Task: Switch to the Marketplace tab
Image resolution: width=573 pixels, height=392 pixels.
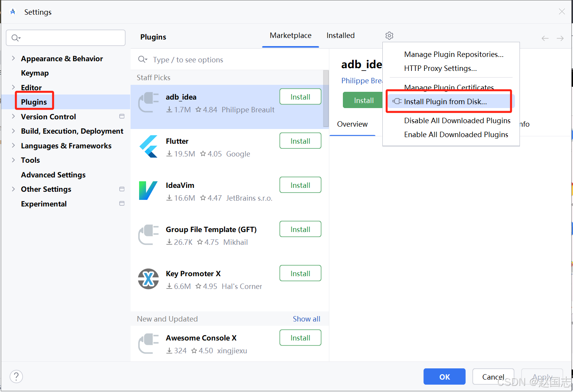Action: pos(291,36)
